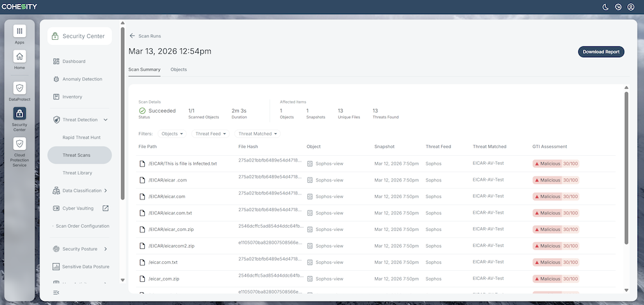Image resolution: width=644 pixels, height=305 pixels.
Task: Click Download Report button
Action: [601, 51]
